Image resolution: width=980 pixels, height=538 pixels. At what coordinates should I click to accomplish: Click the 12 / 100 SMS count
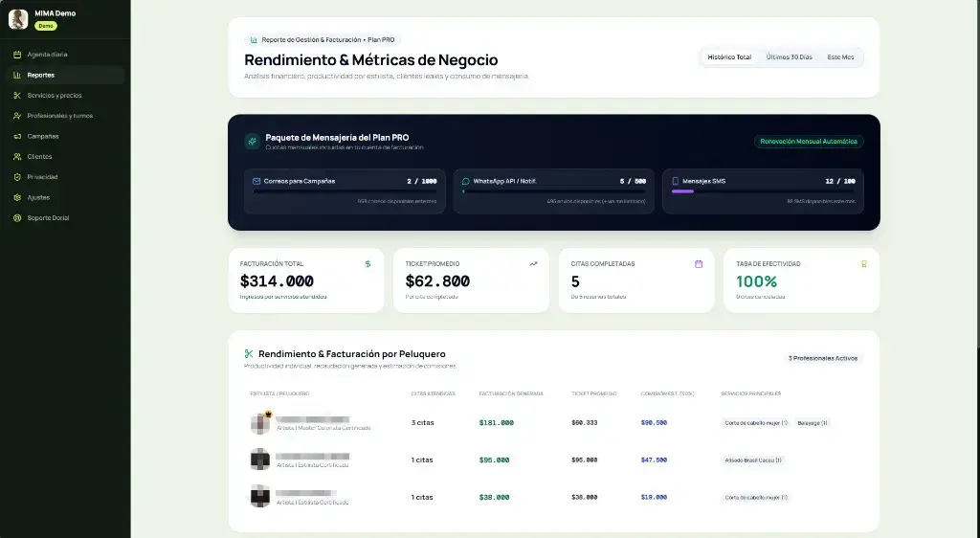point(840,181)
